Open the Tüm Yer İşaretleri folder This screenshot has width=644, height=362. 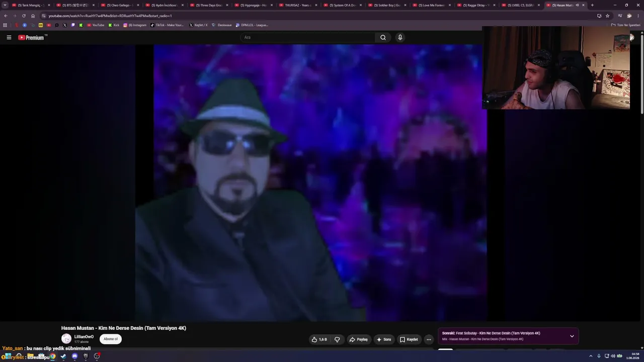tap(625, 25)
